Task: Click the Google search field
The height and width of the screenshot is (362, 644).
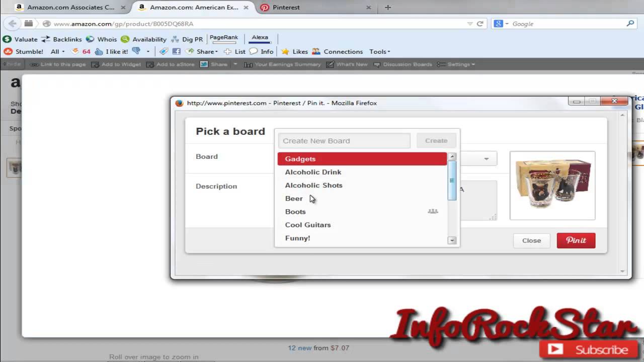Action: click(x=568, y=24)
